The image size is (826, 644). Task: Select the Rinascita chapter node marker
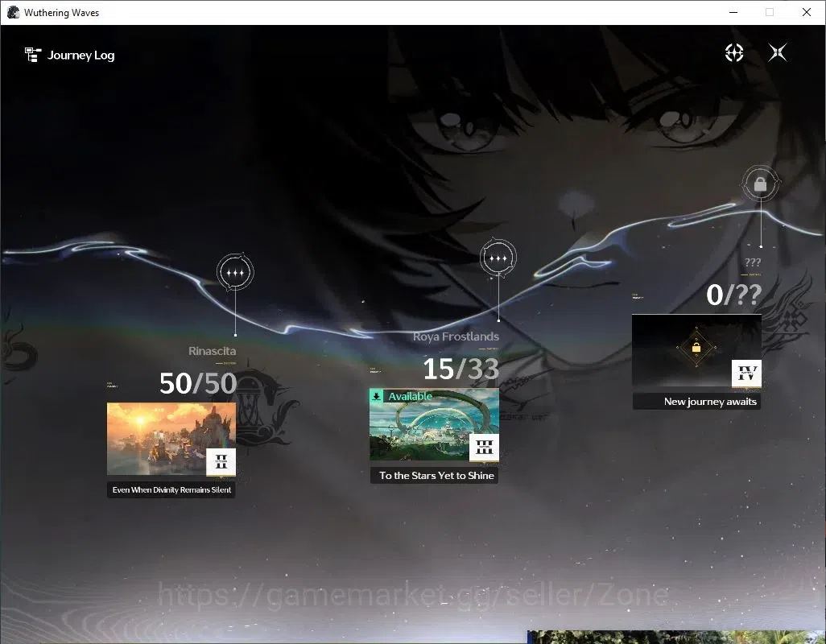(x=235, y=272)
